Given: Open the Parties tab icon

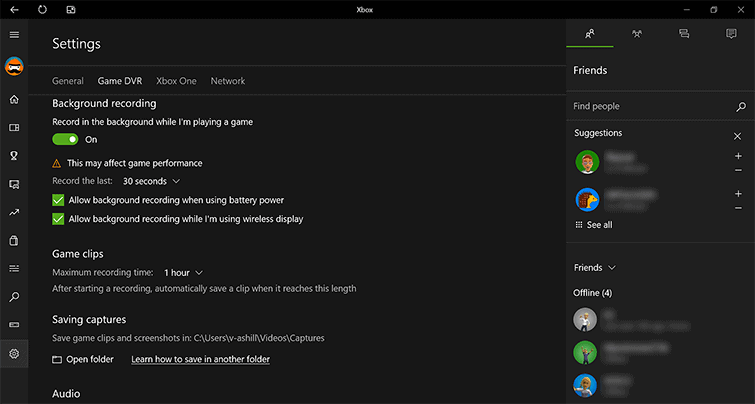Looking at the screenshot, I should (x=637, y=34).
